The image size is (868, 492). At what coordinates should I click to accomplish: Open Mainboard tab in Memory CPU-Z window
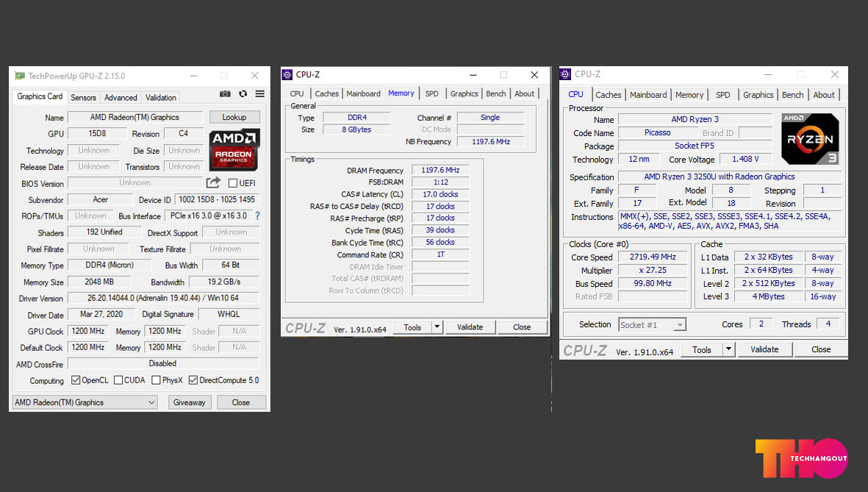coord(364,93)
